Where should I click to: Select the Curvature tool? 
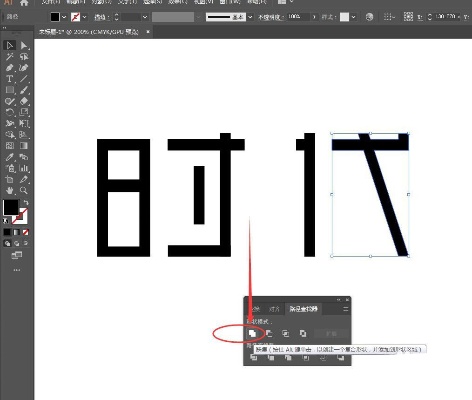[x=24, y=68]
